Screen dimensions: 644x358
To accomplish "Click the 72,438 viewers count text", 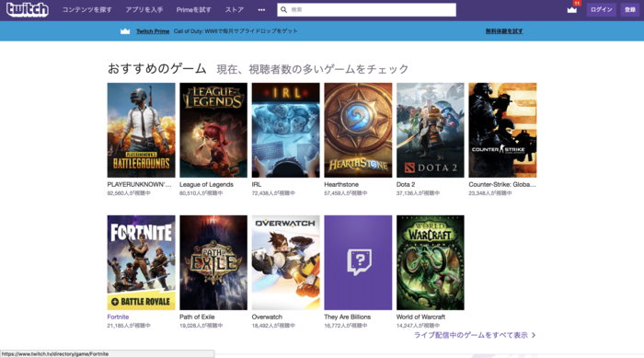I will click(x=273, y=193).
